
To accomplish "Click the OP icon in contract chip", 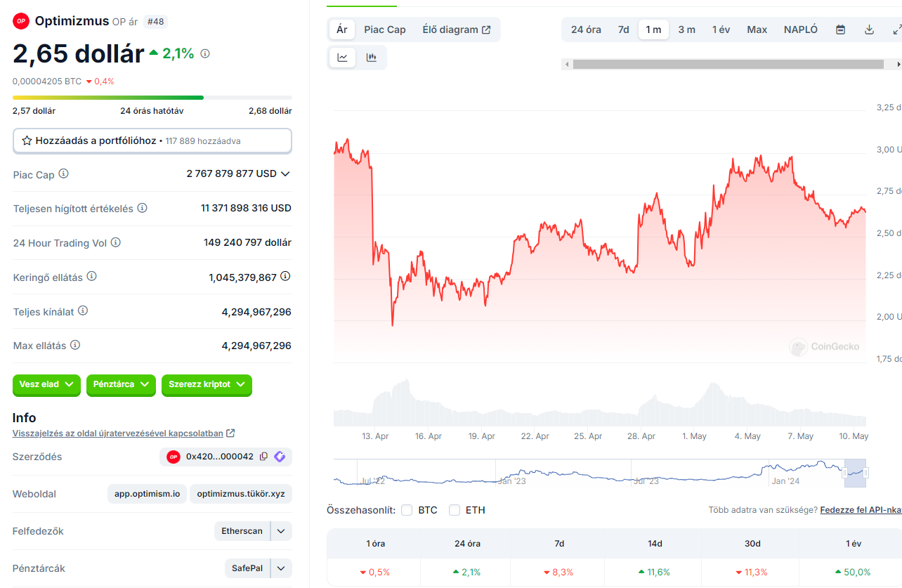I will click(174, 457).
